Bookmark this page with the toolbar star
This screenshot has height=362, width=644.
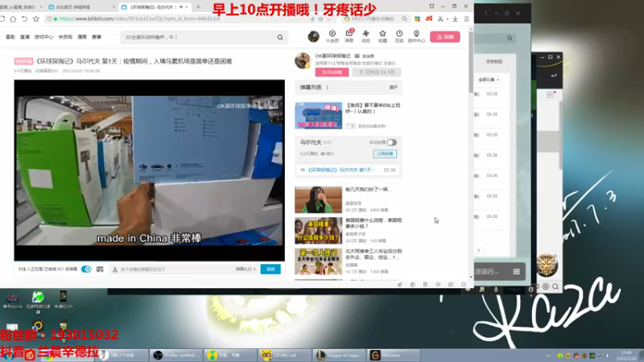click(36, 19)
